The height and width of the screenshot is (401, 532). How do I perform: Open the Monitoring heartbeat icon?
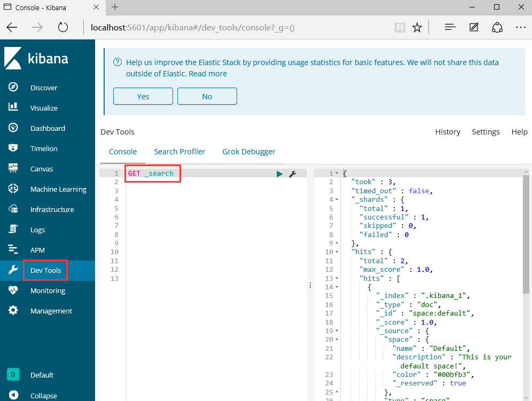click(13, 290)
